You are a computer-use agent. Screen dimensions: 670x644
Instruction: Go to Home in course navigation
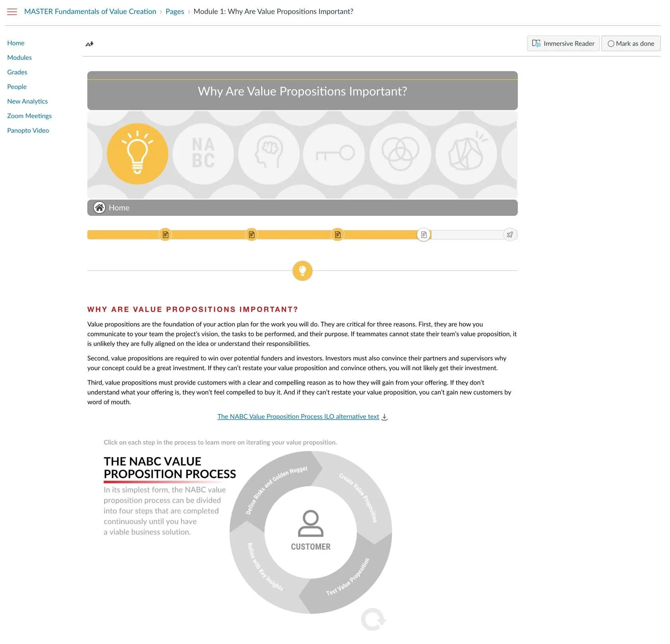[16, 43]
